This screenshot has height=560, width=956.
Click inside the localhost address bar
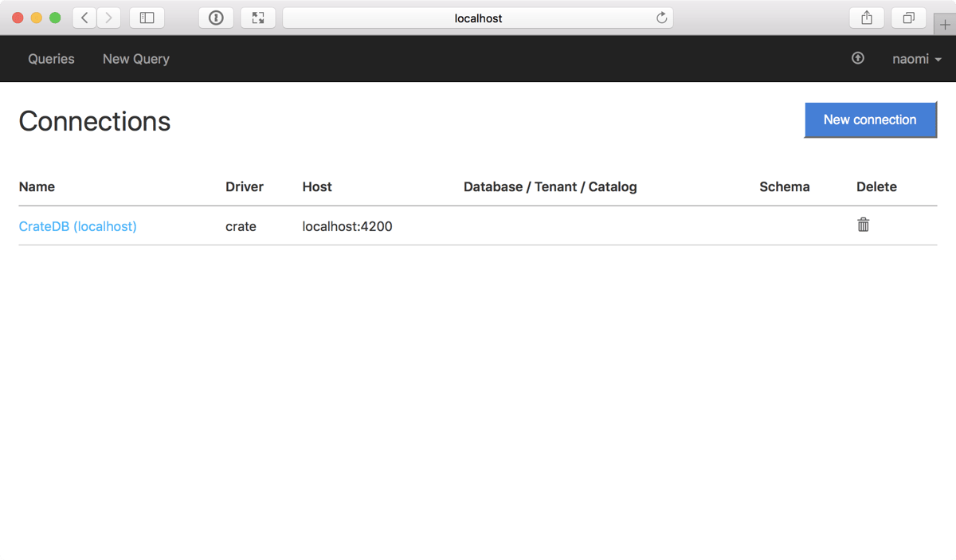(478, 18)
